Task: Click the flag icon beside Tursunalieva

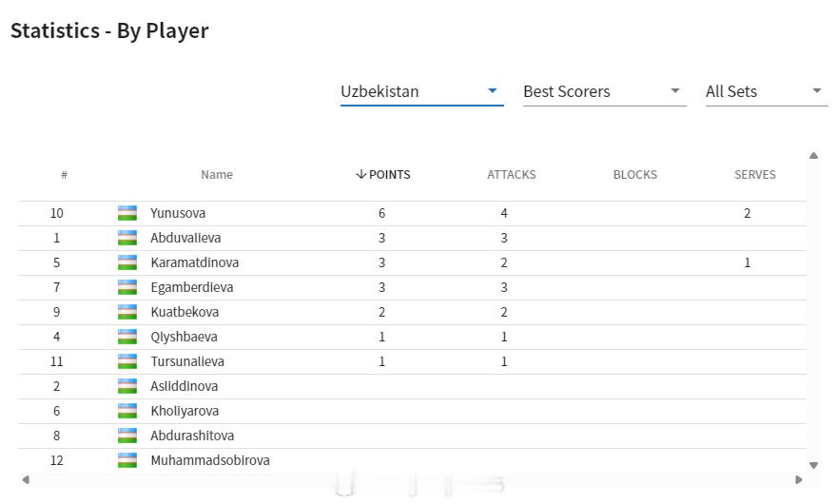Action: tap(127, 361)
